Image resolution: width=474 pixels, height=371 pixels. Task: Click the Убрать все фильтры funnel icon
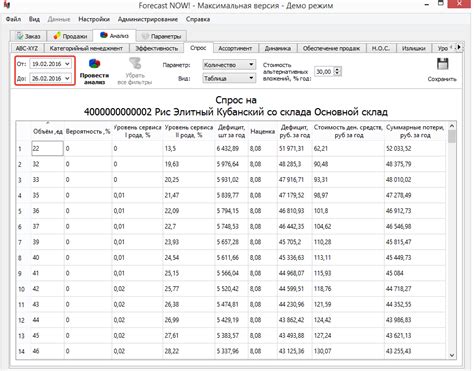tap(135, 63)
